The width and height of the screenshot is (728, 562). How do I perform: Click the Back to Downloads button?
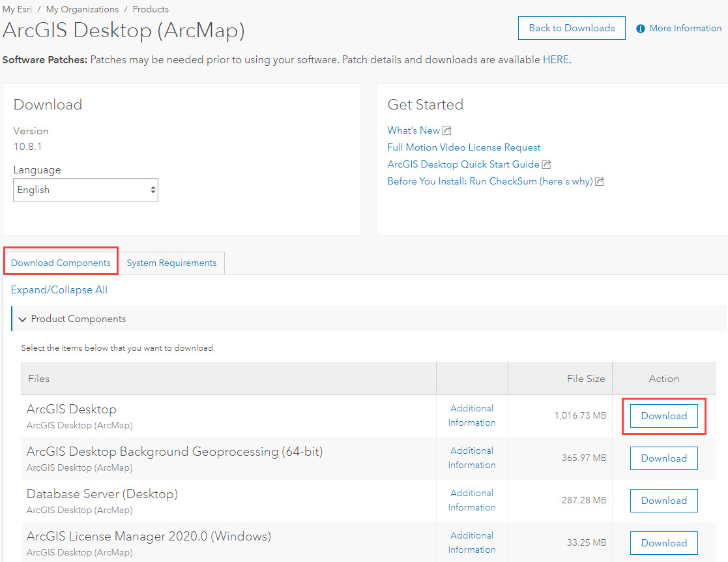572,28
